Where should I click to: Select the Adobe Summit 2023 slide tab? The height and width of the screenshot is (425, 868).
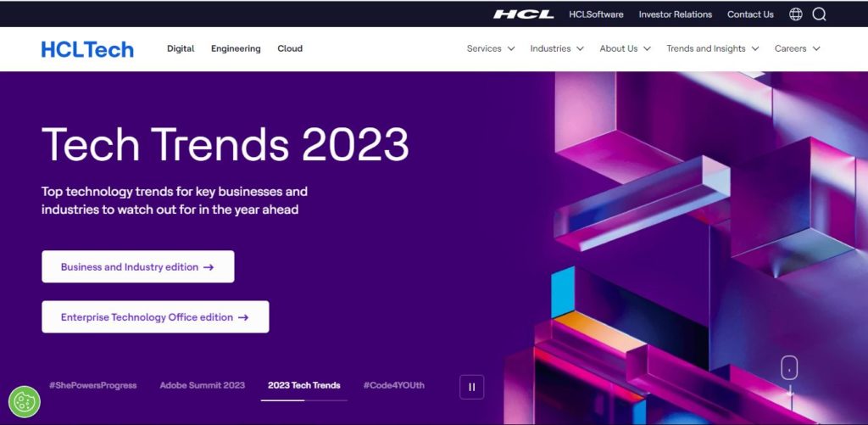[x=202, y=385]
